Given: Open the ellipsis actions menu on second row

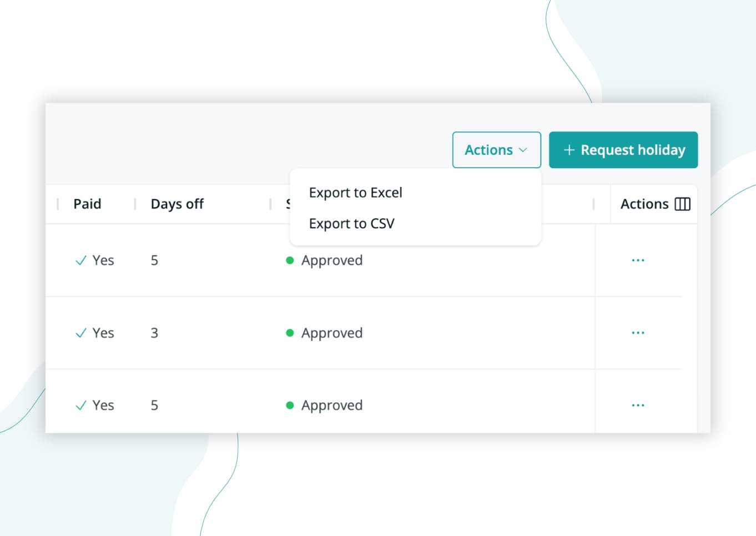Looking at the screenshot, I should [638, 333].
